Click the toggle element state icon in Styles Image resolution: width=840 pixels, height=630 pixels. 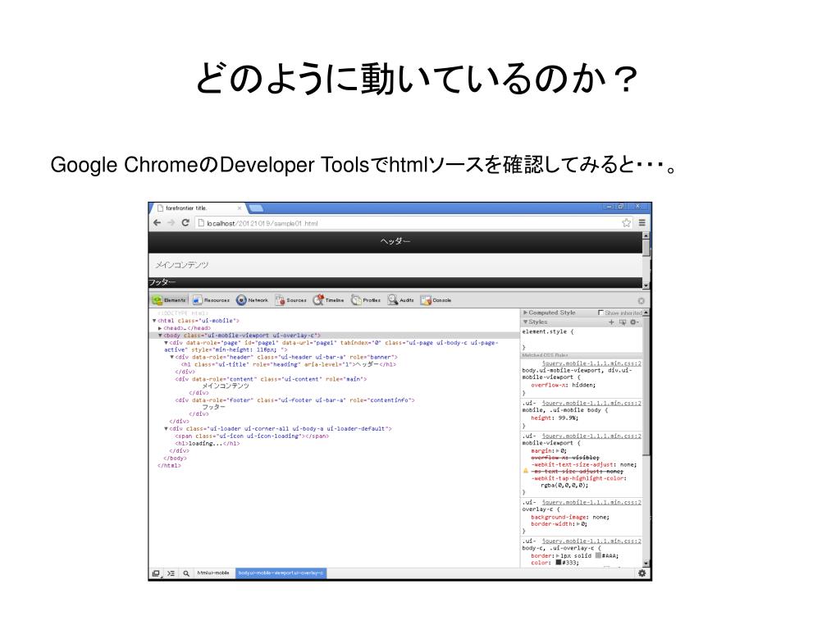pyautogui.click(x=623, y=322)
